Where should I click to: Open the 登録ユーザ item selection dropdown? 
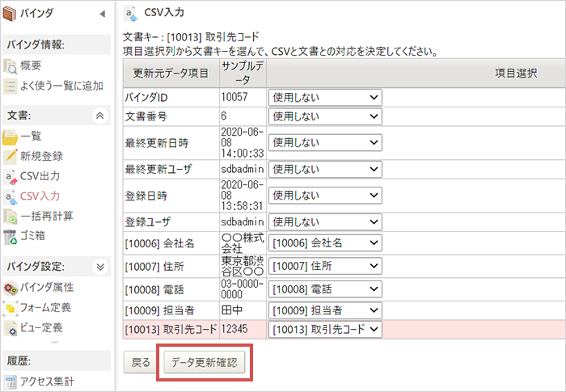point(325,222)
